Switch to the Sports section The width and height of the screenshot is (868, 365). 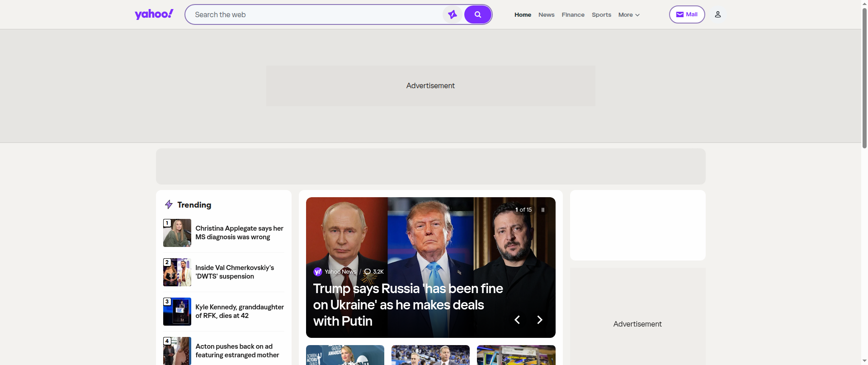[x=601, y=15]
